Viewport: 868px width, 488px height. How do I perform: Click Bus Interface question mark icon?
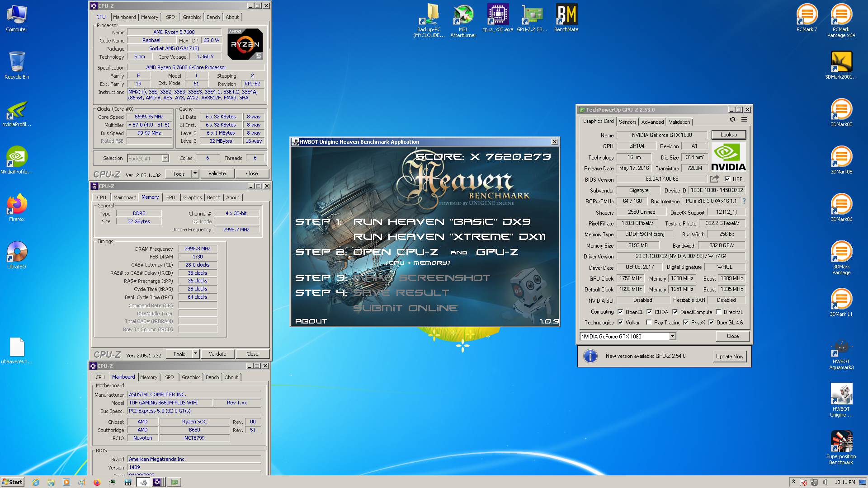point(744,201)
